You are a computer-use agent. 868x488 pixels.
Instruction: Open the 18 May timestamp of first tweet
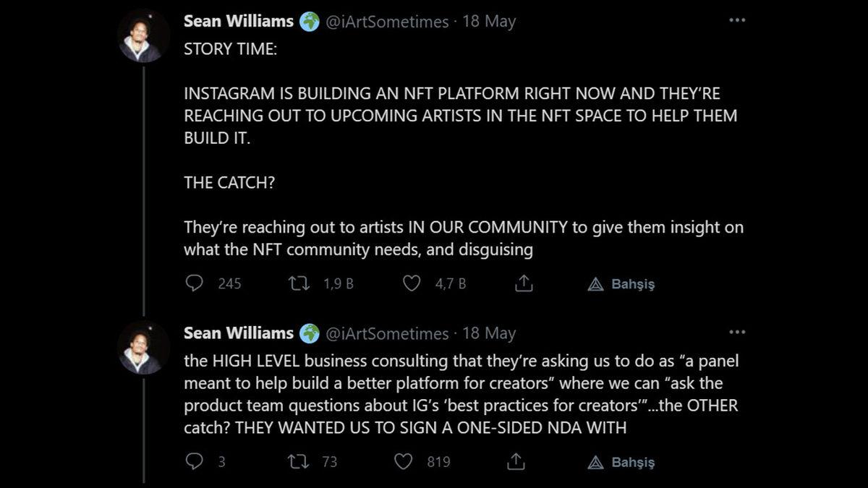(x=489, y=22)
